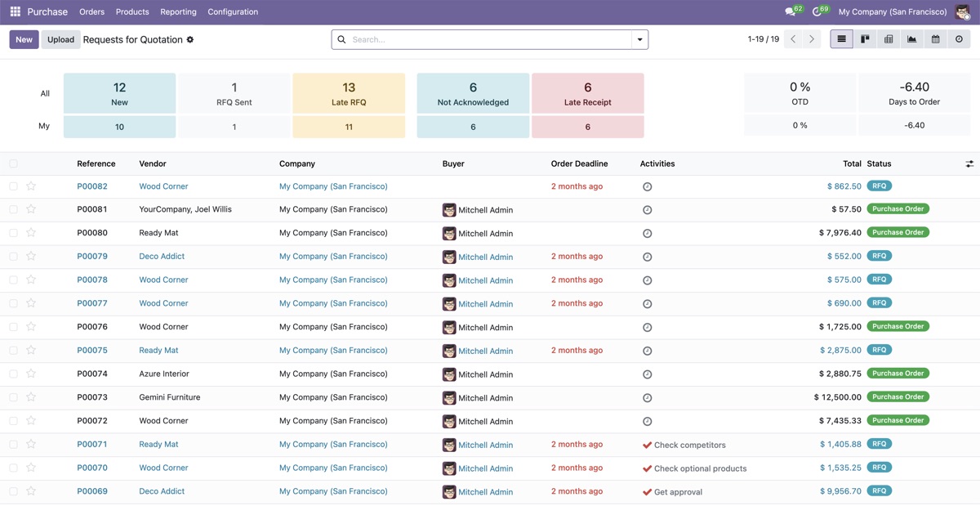Go to next page of records

click(812, 38)
